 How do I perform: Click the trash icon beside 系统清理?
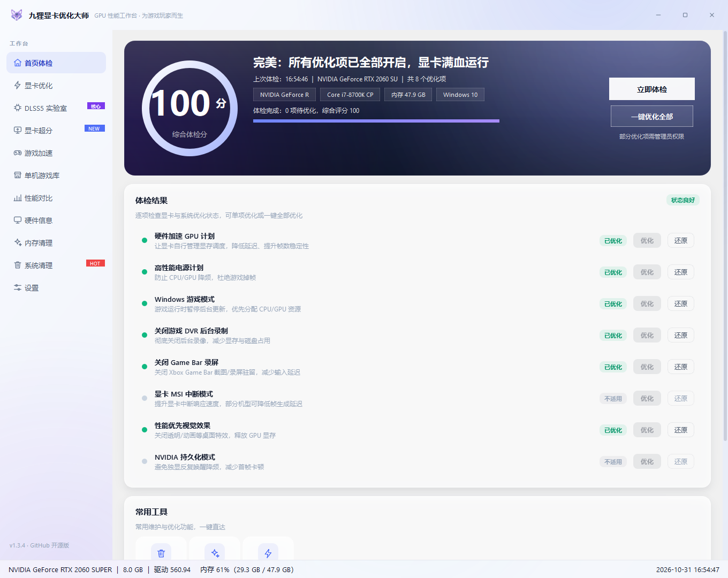[x=18, y=265]
